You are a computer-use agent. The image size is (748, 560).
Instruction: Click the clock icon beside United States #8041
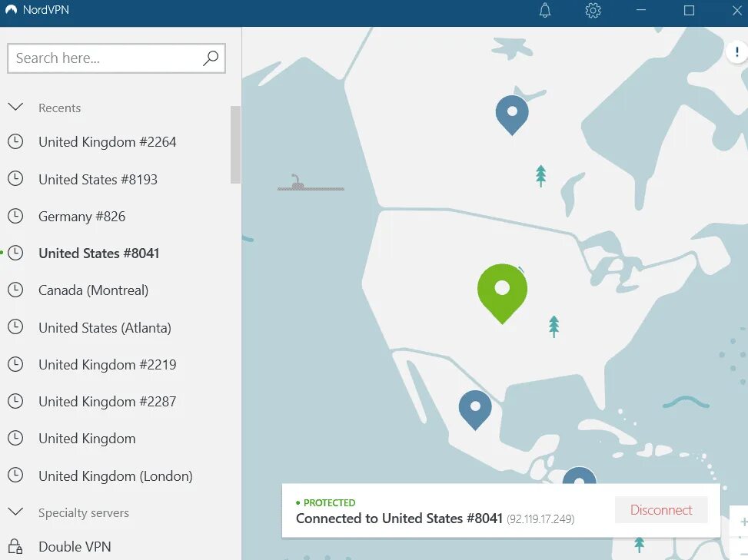click(15, 253)
